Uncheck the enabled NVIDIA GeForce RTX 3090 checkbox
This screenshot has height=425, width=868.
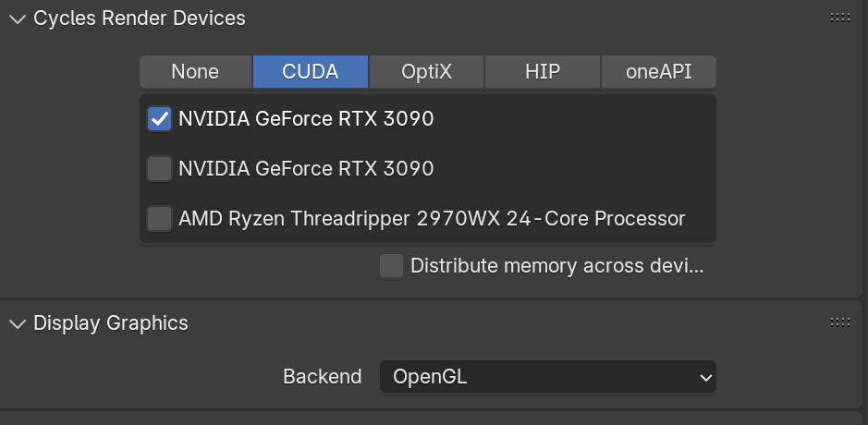160,118
